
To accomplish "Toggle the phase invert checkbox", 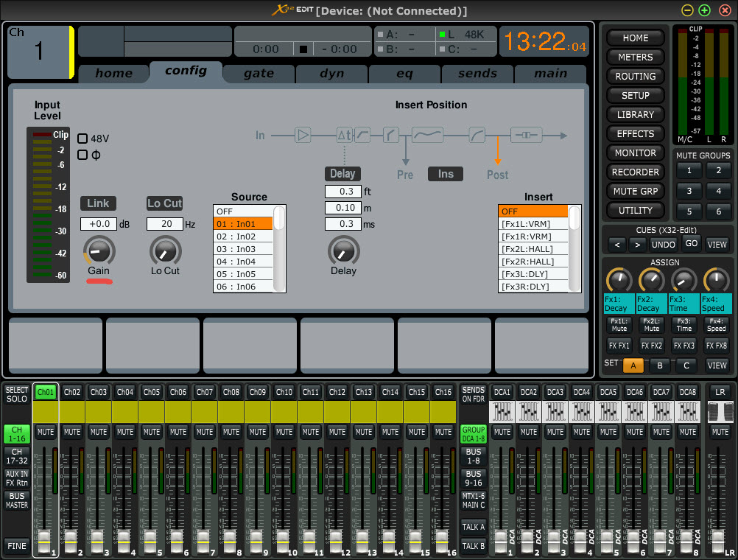I will point(83,155).
